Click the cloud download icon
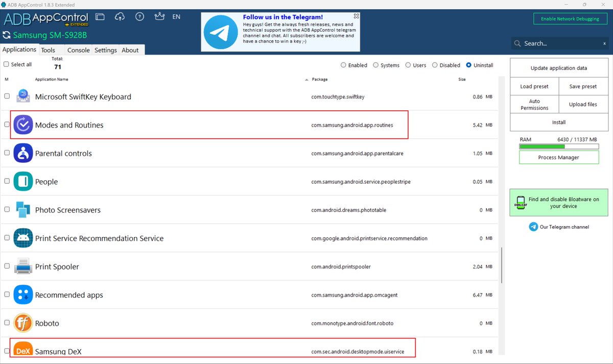The height and width of the screenshot is (364, 613). 120,17
